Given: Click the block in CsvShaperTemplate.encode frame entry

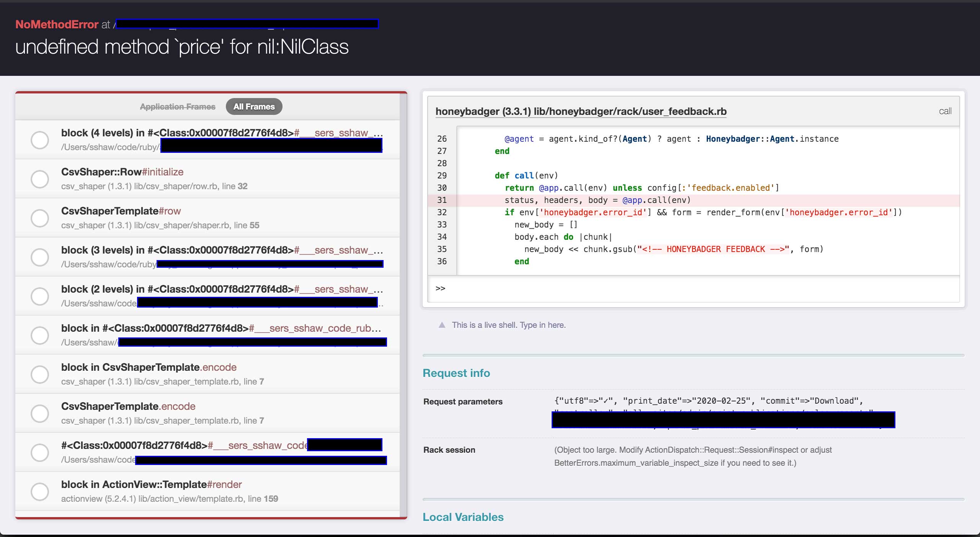Looking at the screenshot, I should 149,367.
